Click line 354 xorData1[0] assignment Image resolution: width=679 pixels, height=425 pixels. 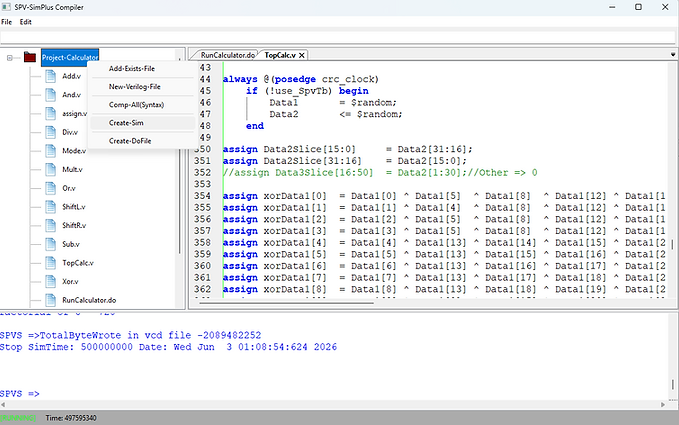(x=444, y=196)
